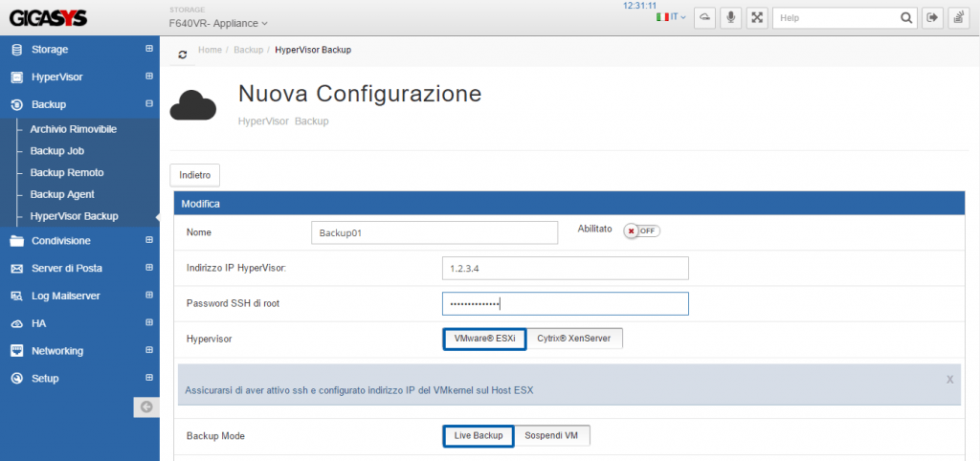Viewport: 980px width, 461px height.
Task: Open Archivio Rimovibile submenu item
Action: tap(73, 129)
